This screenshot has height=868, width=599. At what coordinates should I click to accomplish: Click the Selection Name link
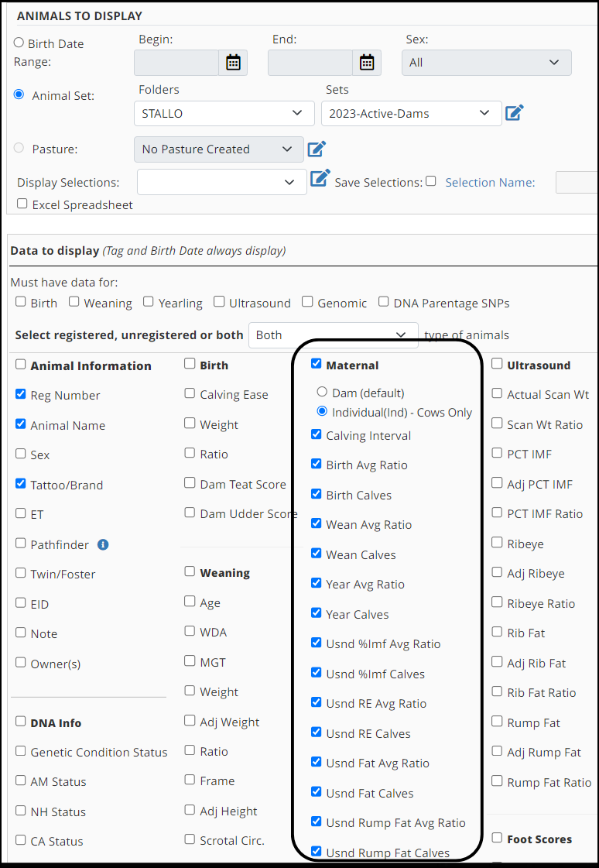[490, 183]
